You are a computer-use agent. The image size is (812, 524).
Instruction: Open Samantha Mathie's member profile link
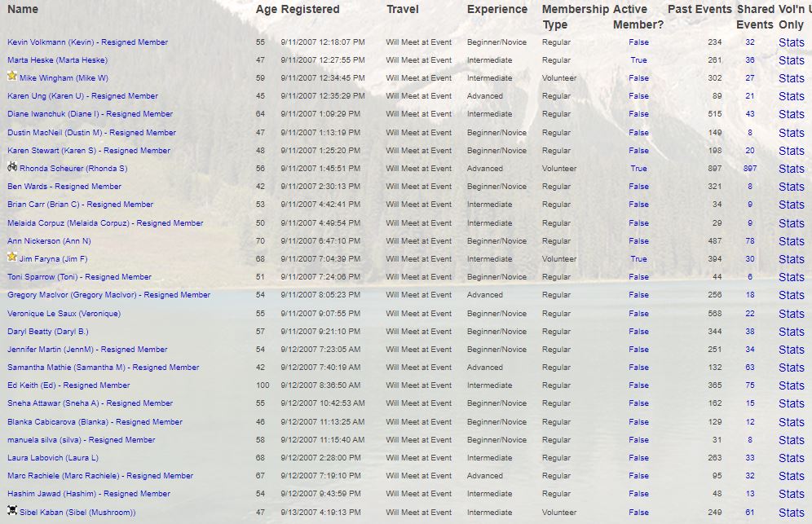point(103,368)
